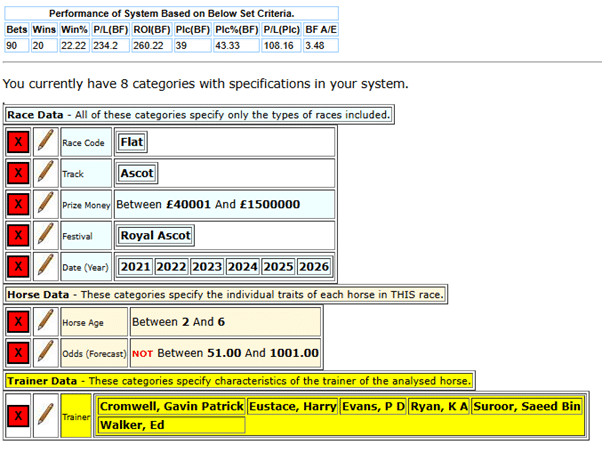Click the 2022 year box
This screenshot has height=453, width=602.
tap(171, 267)
